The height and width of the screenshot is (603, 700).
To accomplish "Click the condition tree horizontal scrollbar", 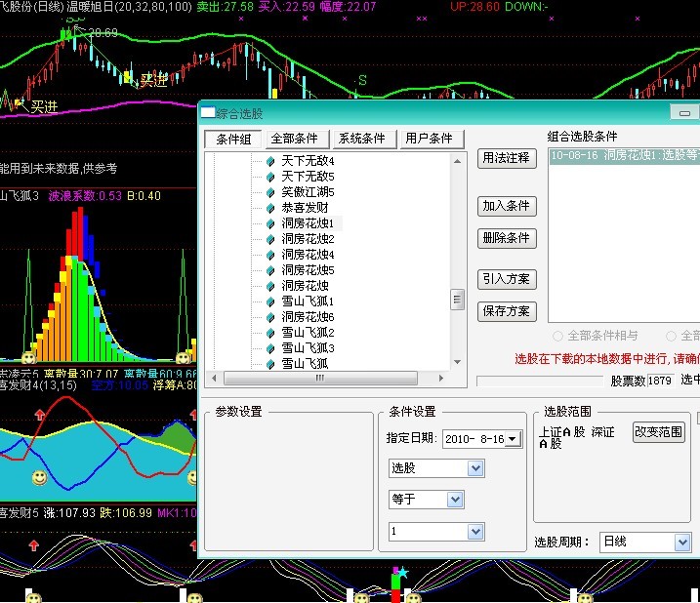I will click(x=332, y=378).
